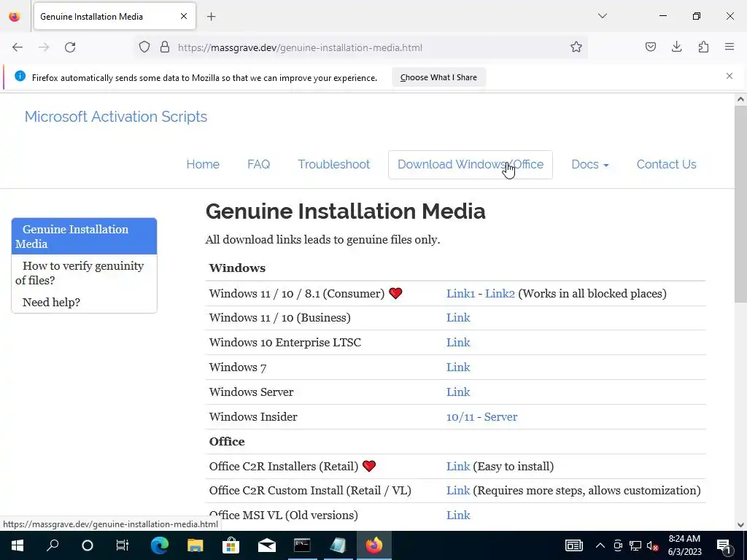Open the Downloads panel icon
Screen dimensions: 747x560
(676, 47)
